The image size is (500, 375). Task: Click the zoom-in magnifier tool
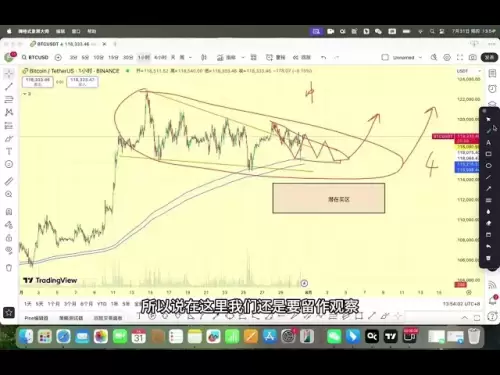[x=9, y=194]
